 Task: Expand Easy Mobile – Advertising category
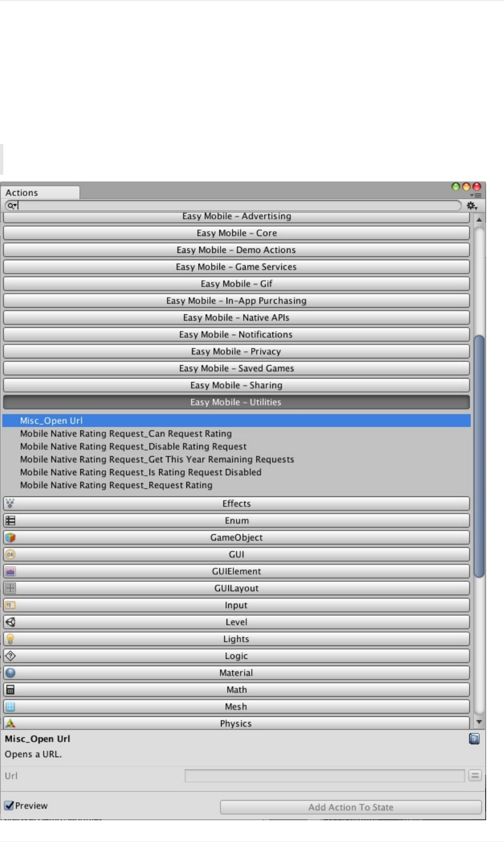pos(237,217)
